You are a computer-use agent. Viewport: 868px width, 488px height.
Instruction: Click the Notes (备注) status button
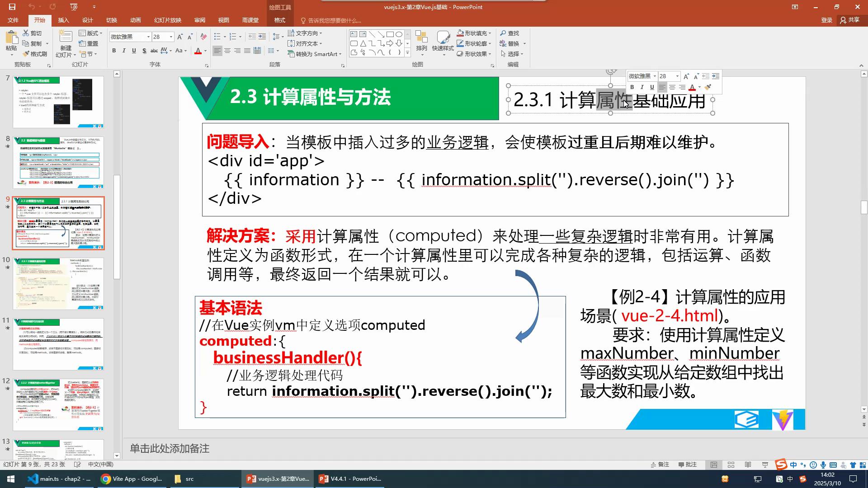pos(660,465)
